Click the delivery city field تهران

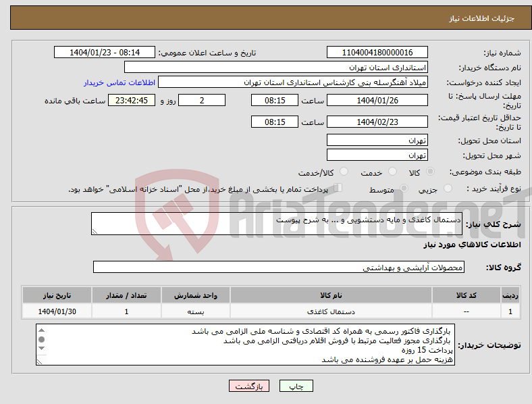pyautogui.click(x=377, y=155)
